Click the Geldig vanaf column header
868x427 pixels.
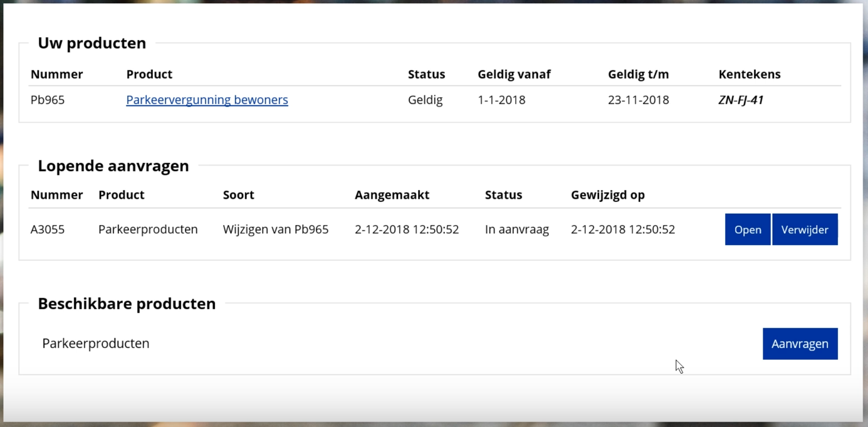click(x=514, y=74)
